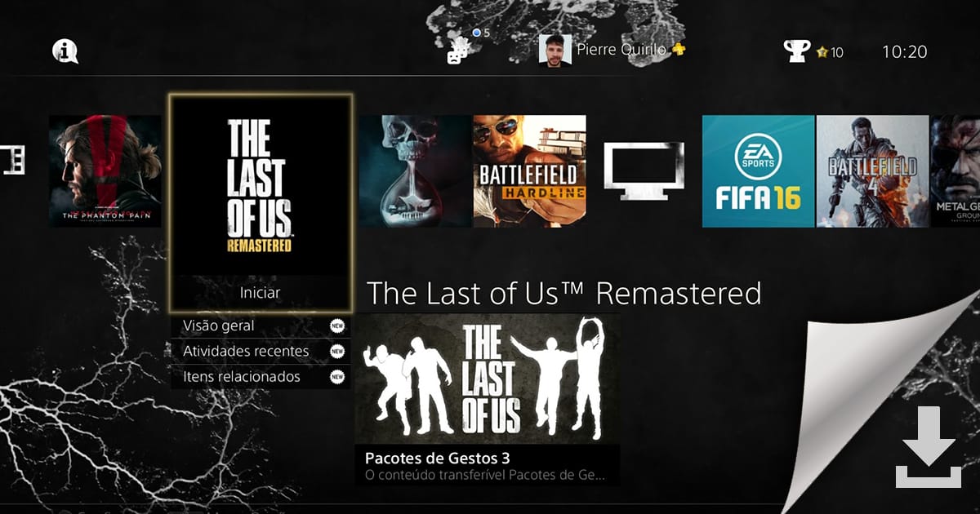Click the download arrow icon on the page curl
Screen dimensions: 980x514
click(x=929, y=447)
